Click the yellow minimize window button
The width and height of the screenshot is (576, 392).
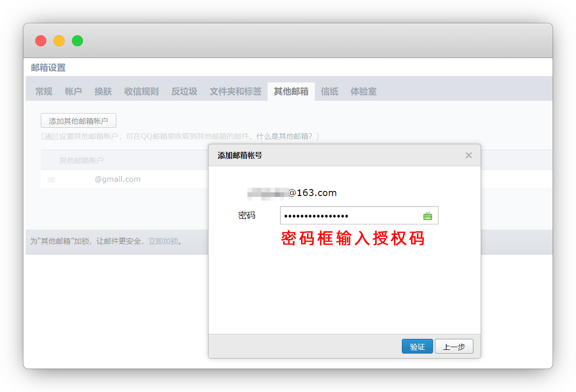click(x=59, y=41)
